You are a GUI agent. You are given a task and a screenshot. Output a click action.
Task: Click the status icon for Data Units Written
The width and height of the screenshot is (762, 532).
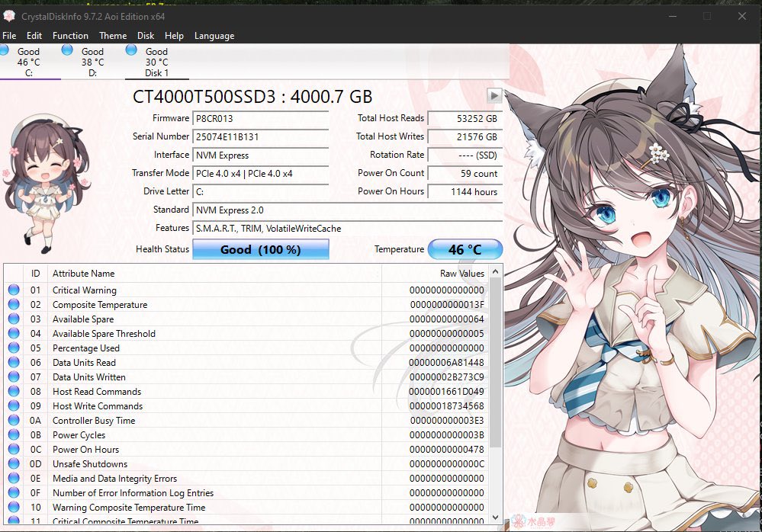[x=14, y=377]
